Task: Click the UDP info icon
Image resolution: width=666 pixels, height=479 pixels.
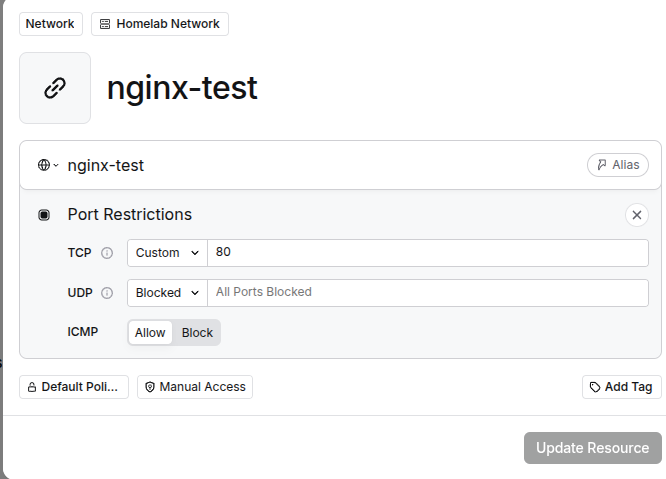Action: [x=107, y=293]
